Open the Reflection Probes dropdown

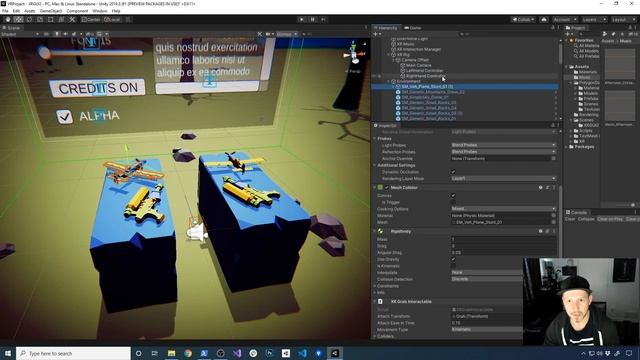tap(503, 152)
